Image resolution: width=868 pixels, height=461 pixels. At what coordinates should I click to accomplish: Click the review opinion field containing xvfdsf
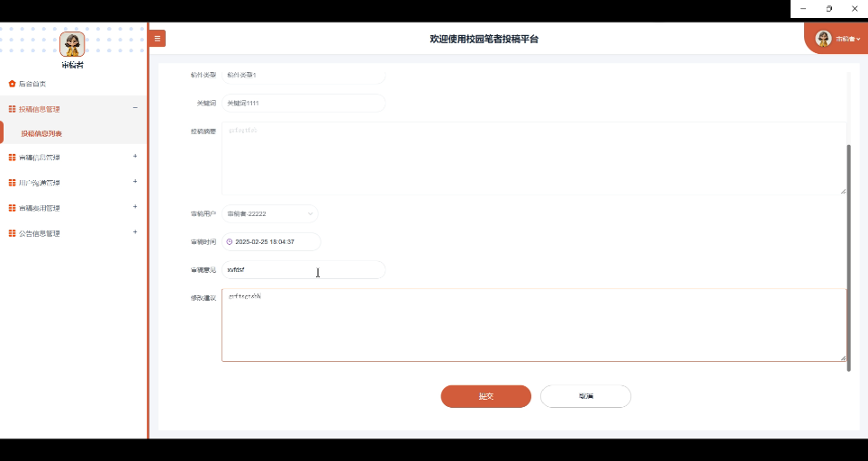(303, 270)
